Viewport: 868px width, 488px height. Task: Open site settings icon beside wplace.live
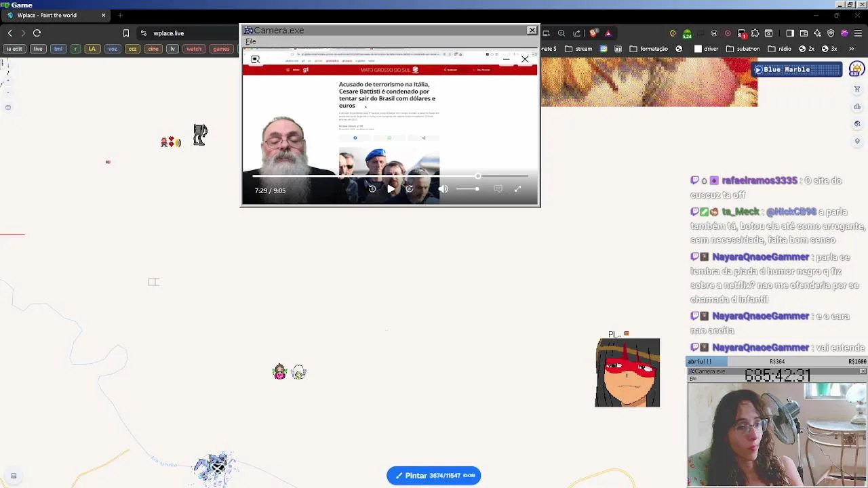[x=144, y=33]
